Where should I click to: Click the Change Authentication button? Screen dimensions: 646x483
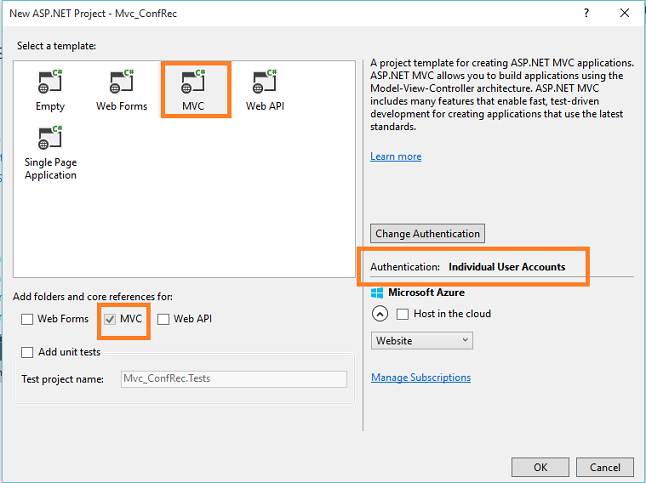coord(427,234)
